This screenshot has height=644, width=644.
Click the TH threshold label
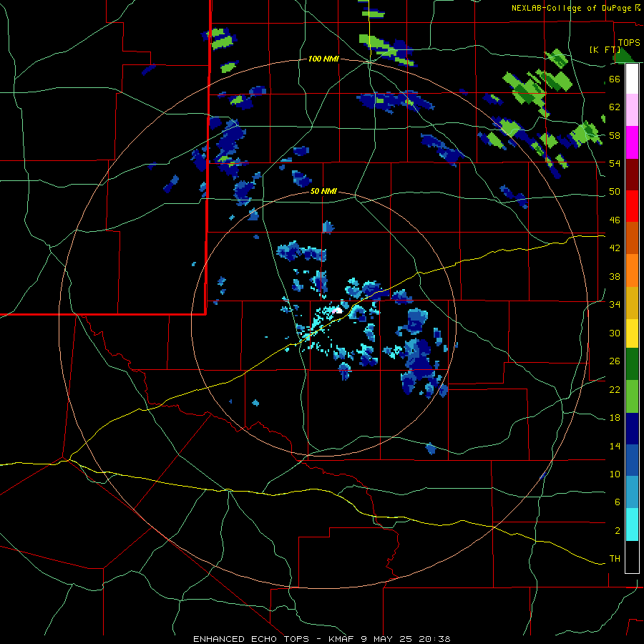615,559
